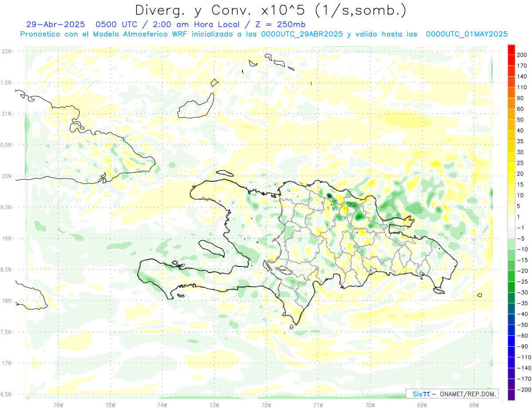Click the '18N' latitude label
The width and height of the screenshot is (532, 411).
6,301
